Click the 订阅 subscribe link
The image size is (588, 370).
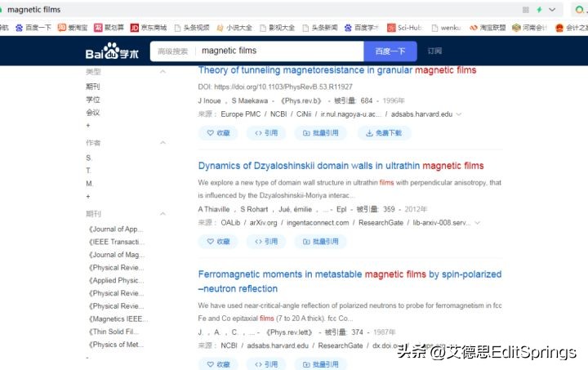tap(434, 51)
